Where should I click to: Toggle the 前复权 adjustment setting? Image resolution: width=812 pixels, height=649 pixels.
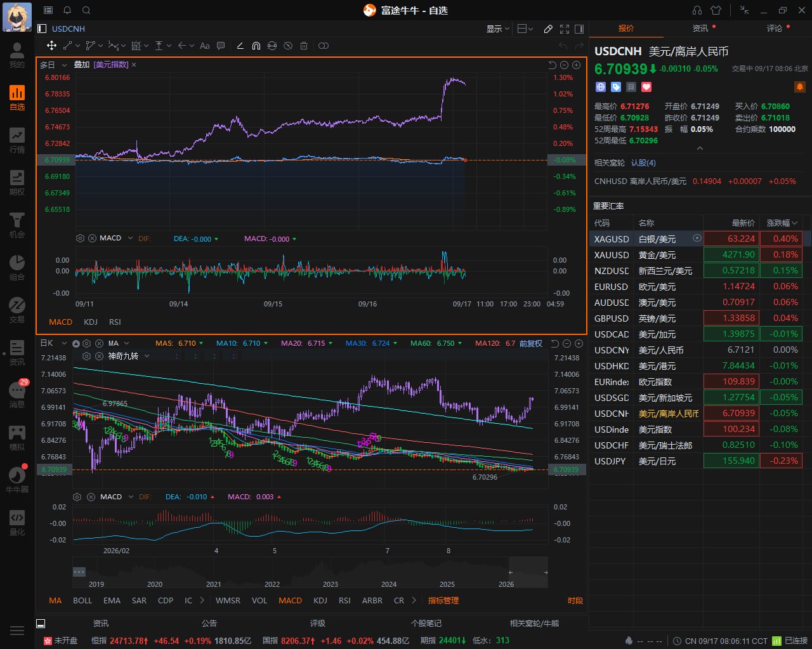pos(531,343)
